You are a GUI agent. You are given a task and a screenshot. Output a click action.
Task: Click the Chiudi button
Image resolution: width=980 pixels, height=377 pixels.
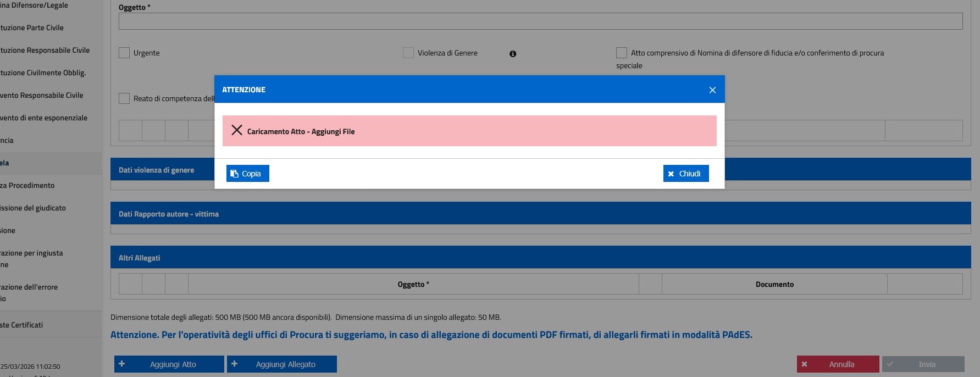pyautogui.click(x=685, y=174)
